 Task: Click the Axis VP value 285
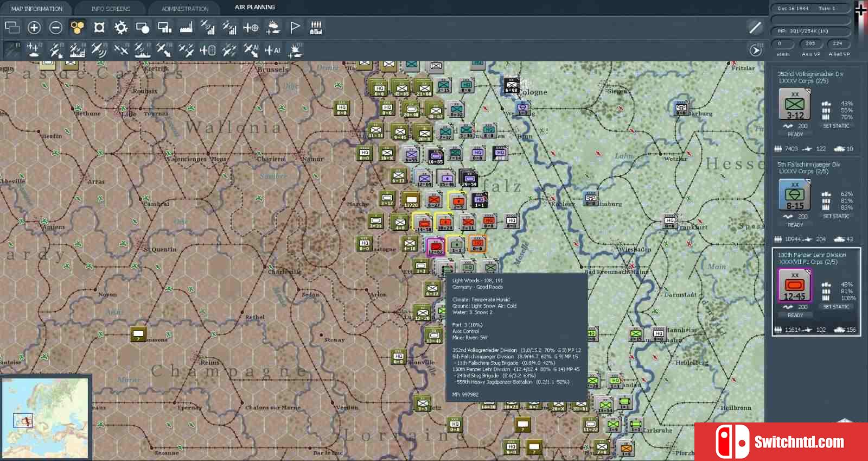(x=810, y=43)
